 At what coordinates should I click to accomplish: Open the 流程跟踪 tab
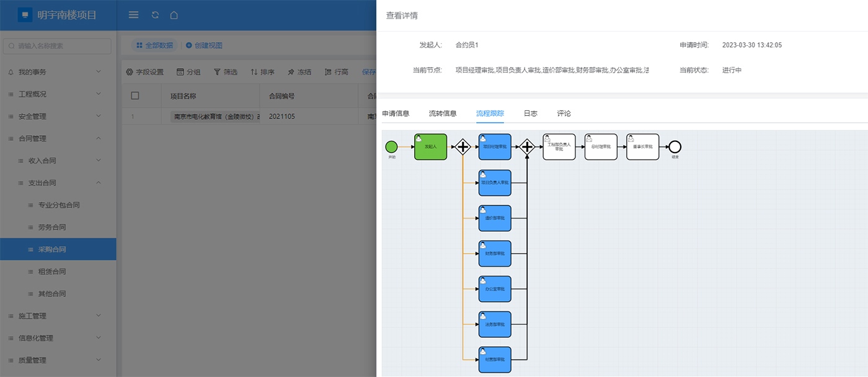pyautogui.click(x=490, y=113)
